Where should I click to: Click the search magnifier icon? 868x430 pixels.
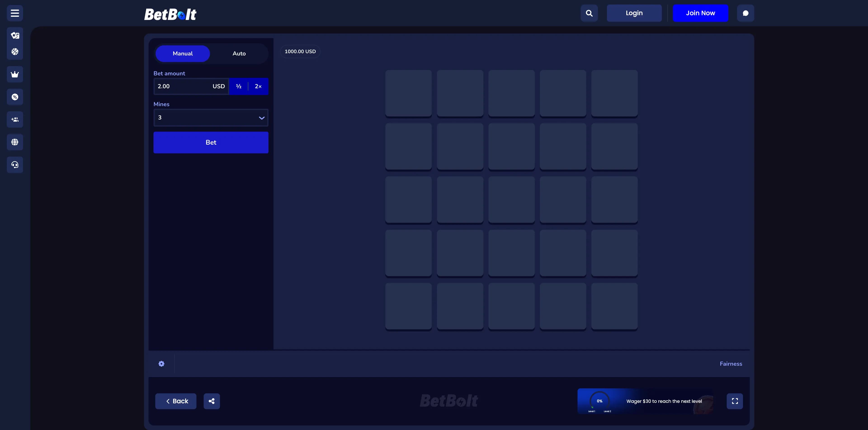tap(589, 13)
